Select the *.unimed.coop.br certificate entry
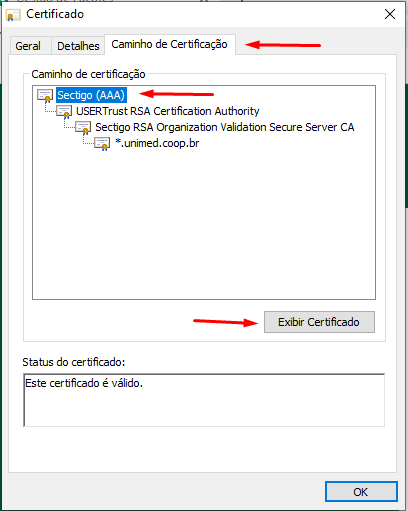408x511 pixels. coord(157,143)
